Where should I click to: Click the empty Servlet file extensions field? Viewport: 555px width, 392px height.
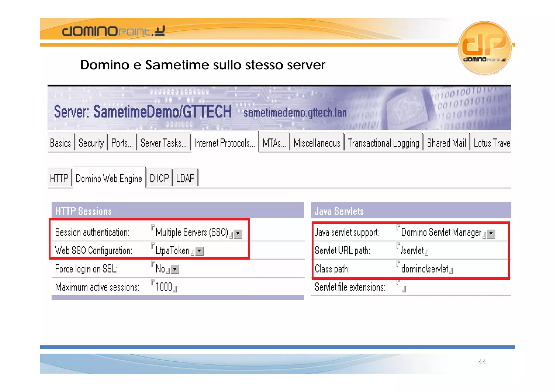pos(401,286)
